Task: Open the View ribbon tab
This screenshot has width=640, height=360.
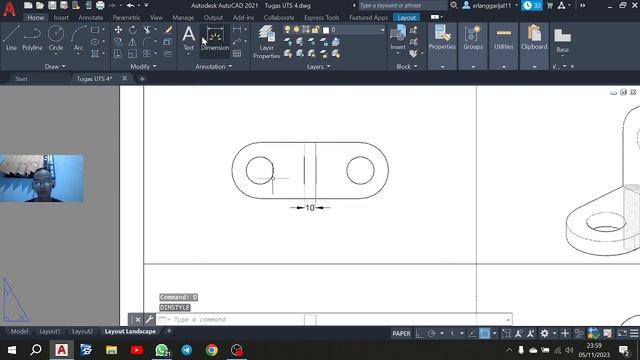Action: coord(156,18)
